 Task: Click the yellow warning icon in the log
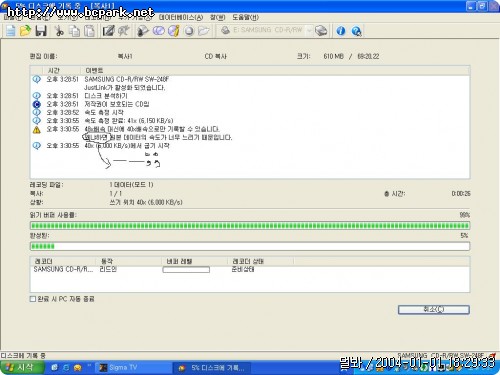pos(37,130)
